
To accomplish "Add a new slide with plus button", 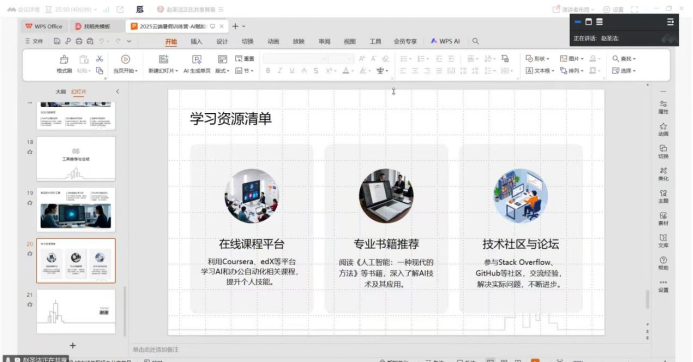I will pyautogui.click(x=73, y=346).
